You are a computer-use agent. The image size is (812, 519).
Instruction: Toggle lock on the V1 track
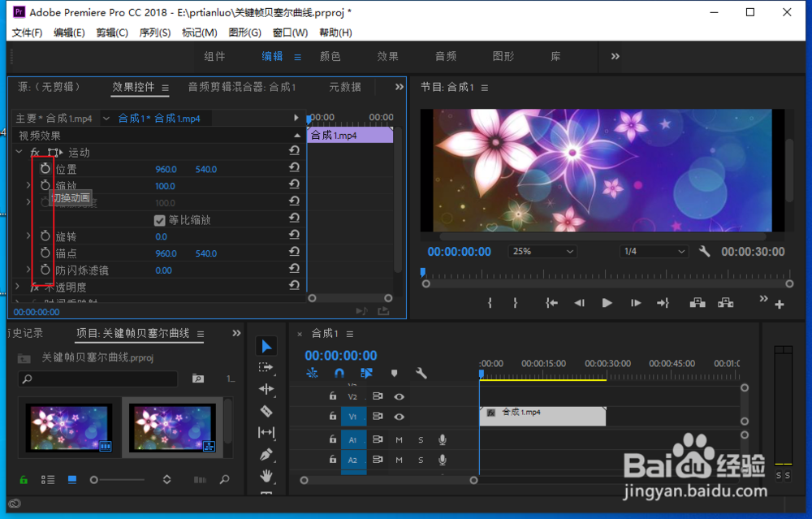coord(332,416)
